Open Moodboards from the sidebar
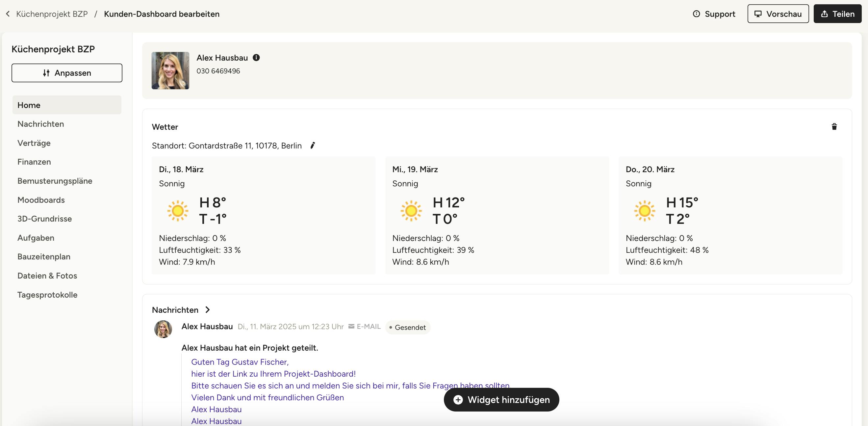Image resolution: width=868 pixels, height=426 pixels. 41,200
